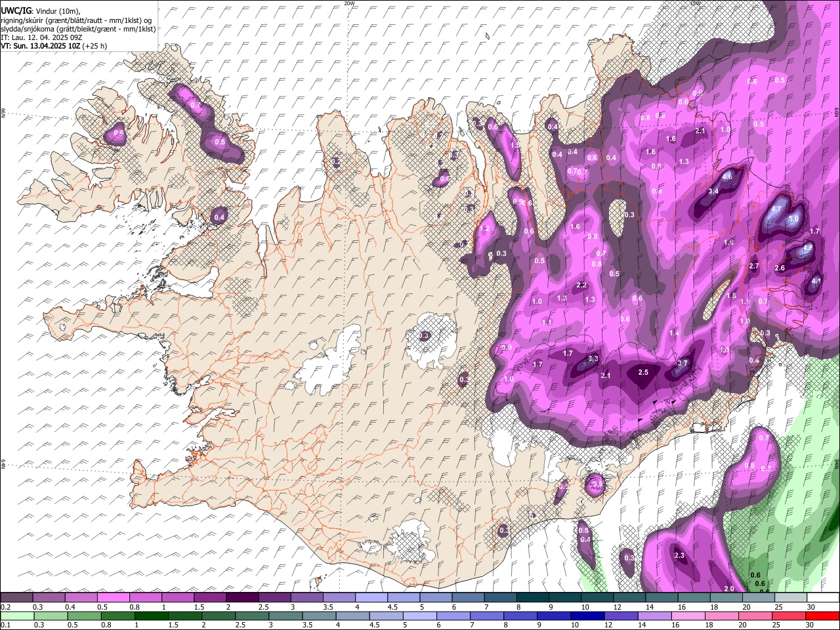The image size is (840, 630).
Task: Click the 20W longitude label at the top edge
Action: point(349,3)
